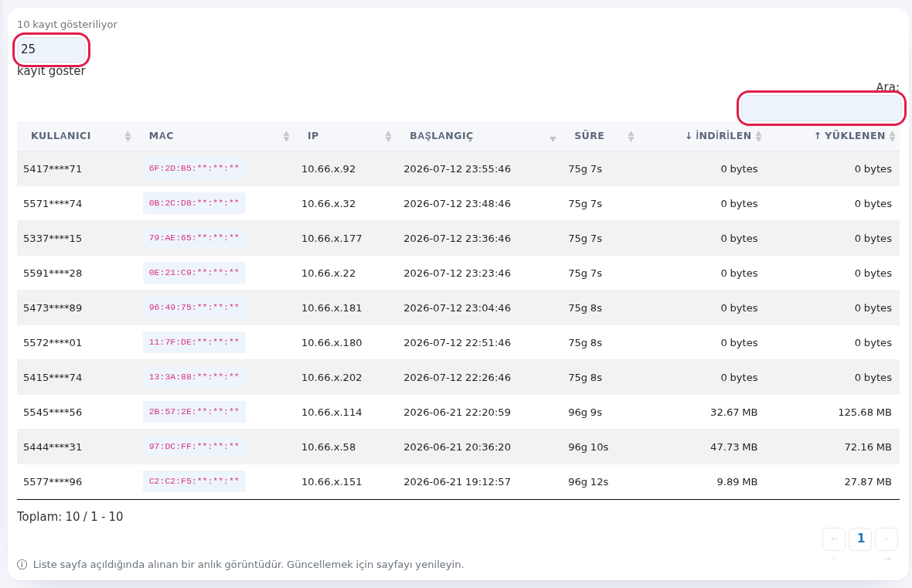912x588 pixels.
Task: Click the info icon beside snapshot note
Action: [22, 565]
